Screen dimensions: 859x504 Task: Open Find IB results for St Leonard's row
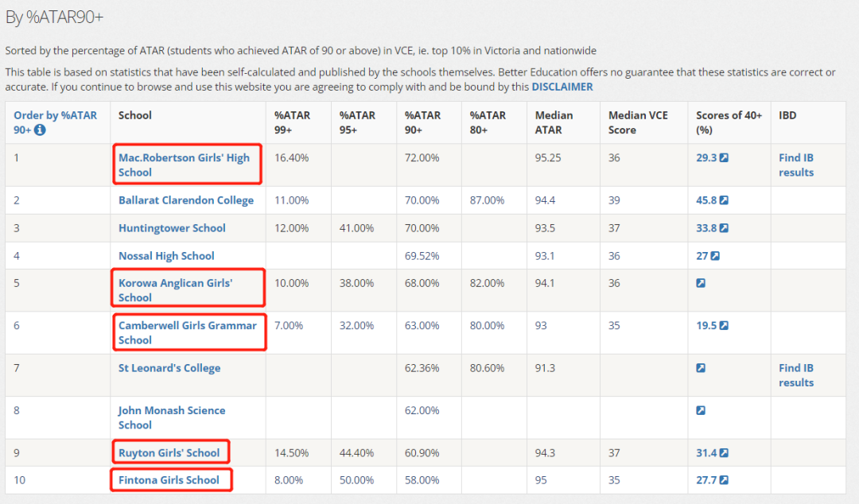(x=796, y=375)
